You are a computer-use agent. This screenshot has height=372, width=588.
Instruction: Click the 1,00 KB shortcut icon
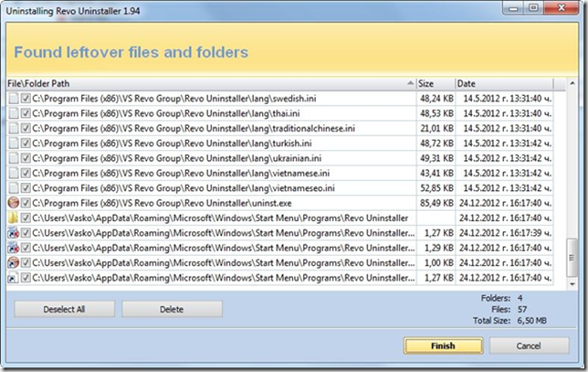click(13, 262)
